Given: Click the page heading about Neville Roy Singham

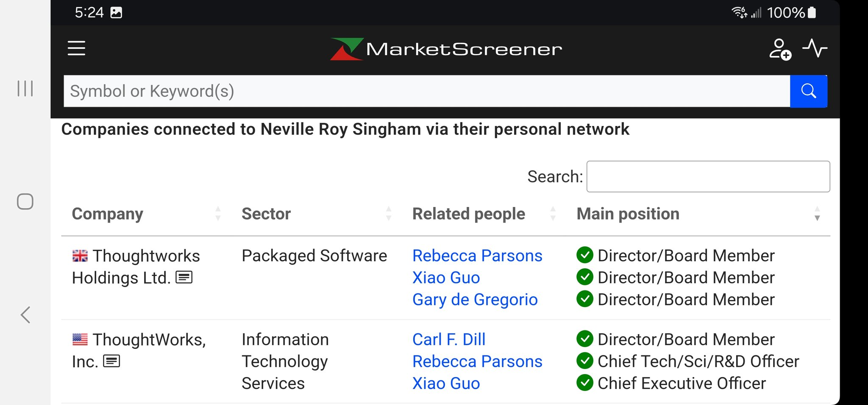Looking at the screenshot, I should point(345,129).
